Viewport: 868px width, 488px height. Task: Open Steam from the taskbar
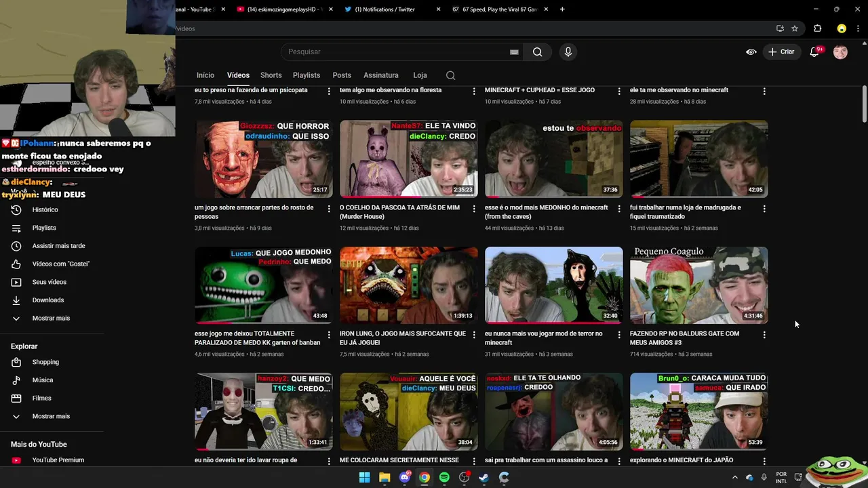point(484,477)
